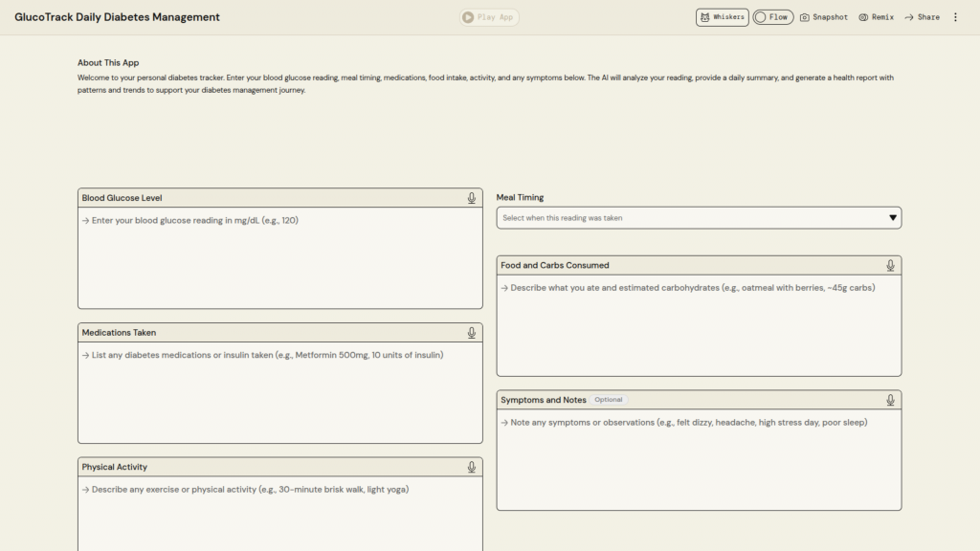
Task: Click the GlucoTrack Daily Diabetes Management title
Action: (117, 17)
